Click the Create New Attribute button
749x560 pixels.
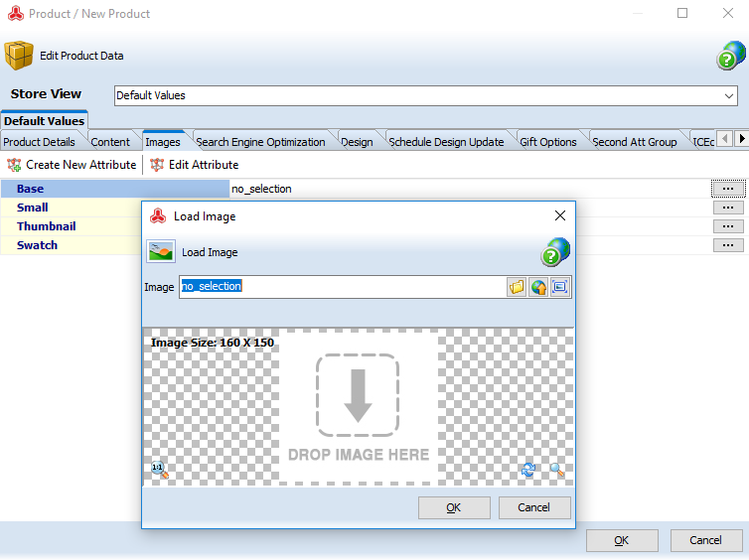[72, 165]
